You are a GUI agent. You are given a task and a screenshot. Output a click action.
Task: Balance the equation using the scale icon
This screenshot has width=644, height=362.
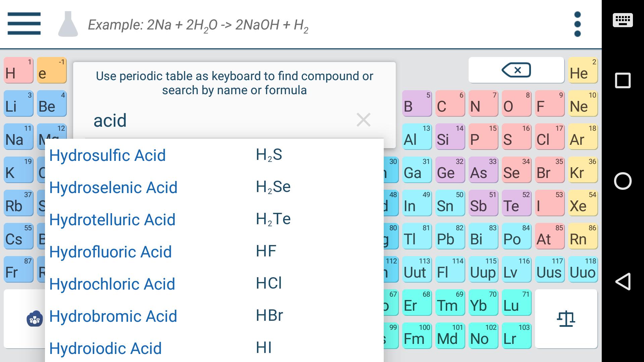click(567, 319)
